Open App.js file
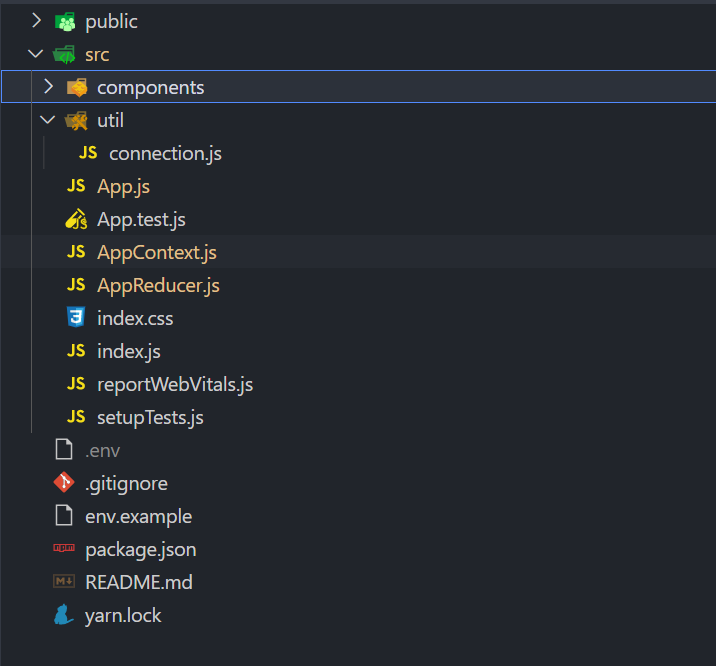 coord(123,187)
